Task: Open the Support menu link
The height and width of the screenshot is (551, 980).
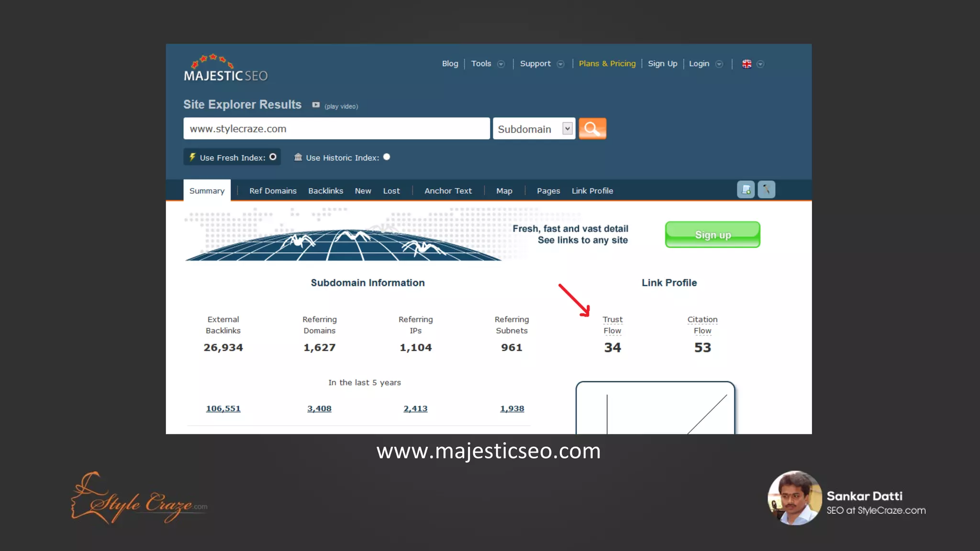Action: click(535, 64)
